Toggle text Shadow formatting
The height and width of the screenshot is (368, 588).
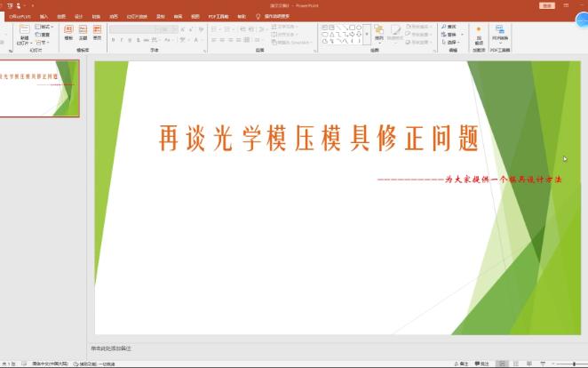click(138, 40)
